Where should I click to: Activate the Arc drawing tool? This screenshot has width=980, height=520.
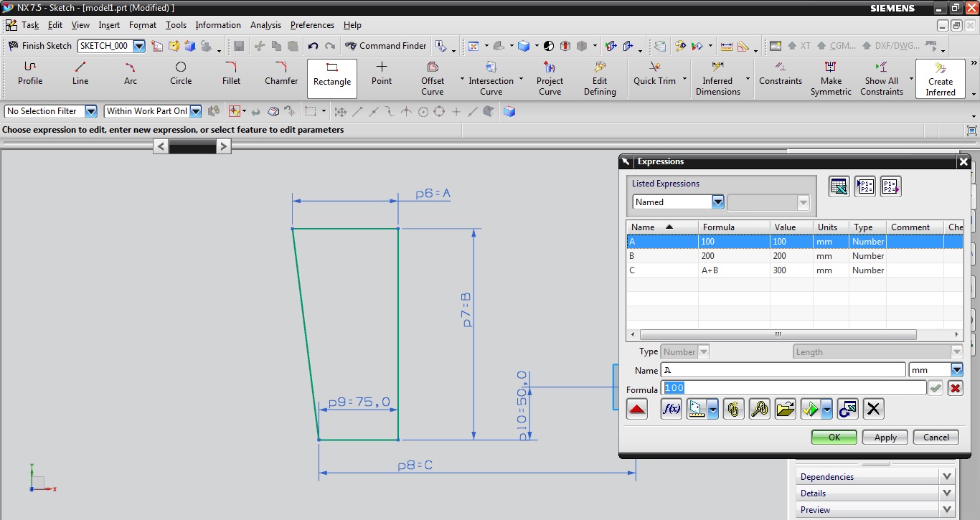[x=130, y=73]
